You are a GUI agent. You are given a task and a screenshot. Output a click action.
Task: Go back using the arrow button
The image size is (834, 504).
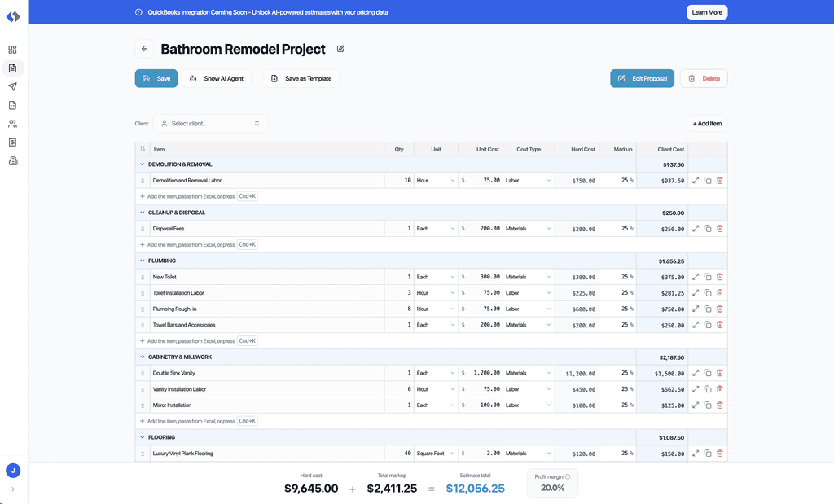click(144, 49)
